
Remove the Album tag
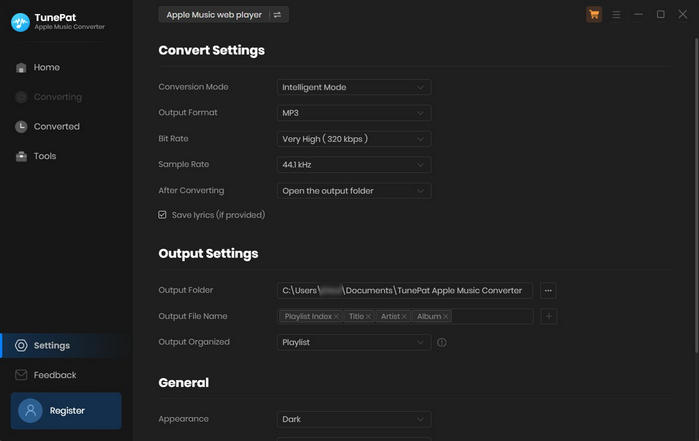click(445, 317)
